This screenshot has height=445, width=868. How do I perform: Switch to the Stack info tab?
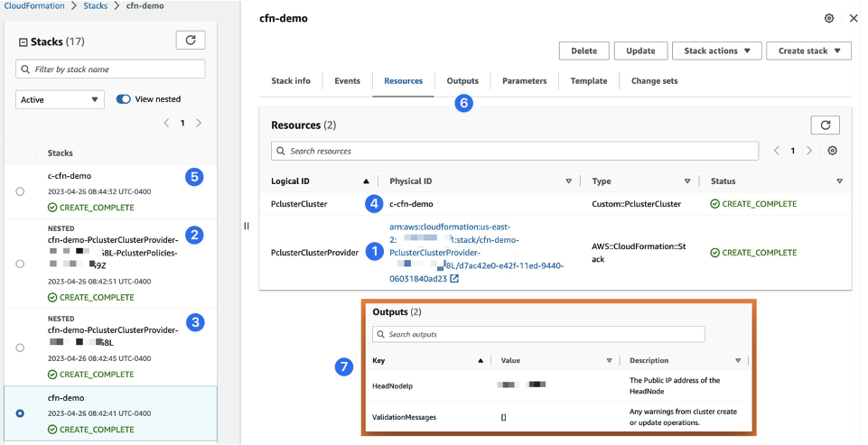(291, 81)
